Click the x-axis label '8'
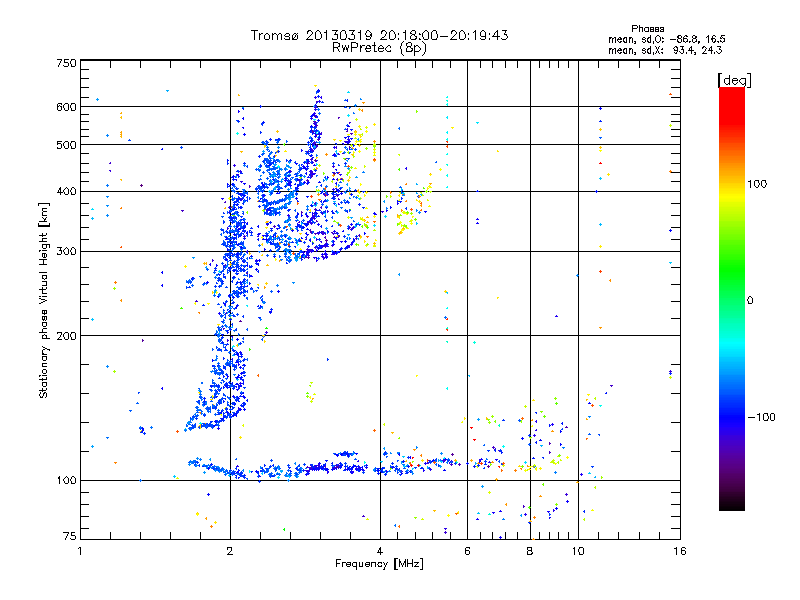 click(x=530, y=551)
